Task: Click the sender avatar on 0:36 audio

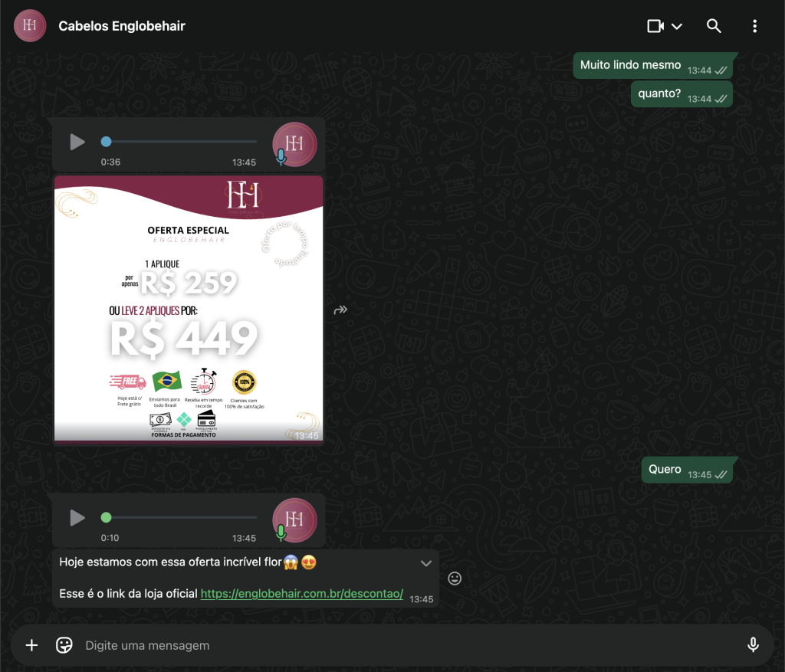Action: pos(295,144)
